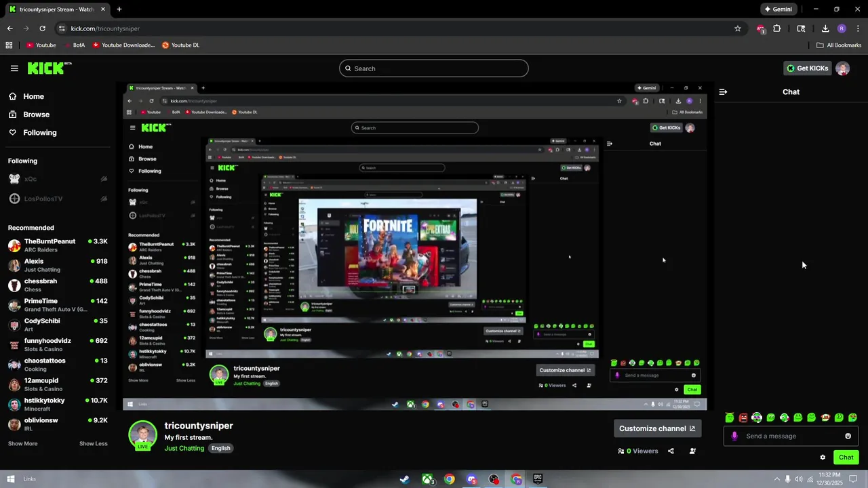Open the Kick hamburger sidebar menu
The image size is (868, 488).
point(14,68)
